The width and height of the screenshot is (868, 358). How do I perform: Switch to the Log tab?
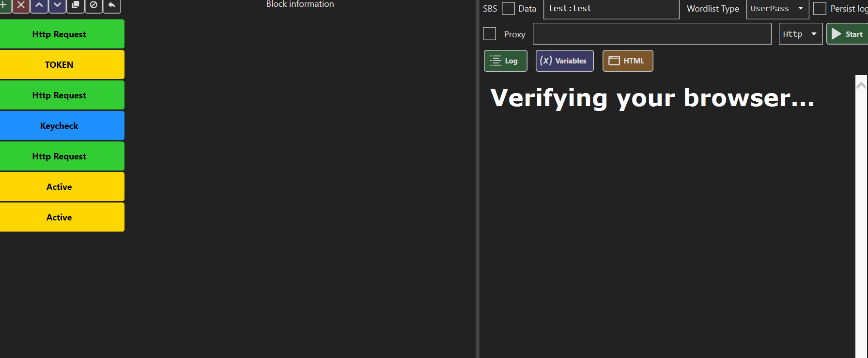pyautogui.click(x=505, y=61)
